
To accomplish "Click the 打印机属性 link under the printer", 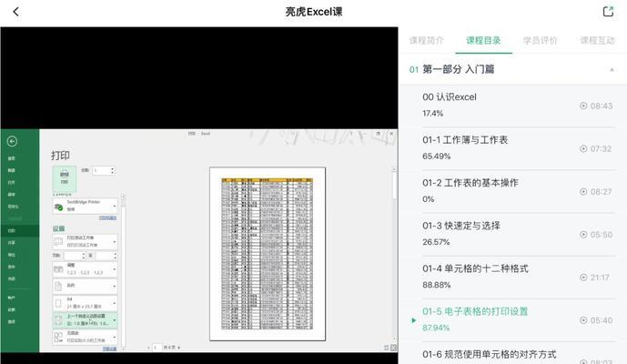I will (107, 218).
